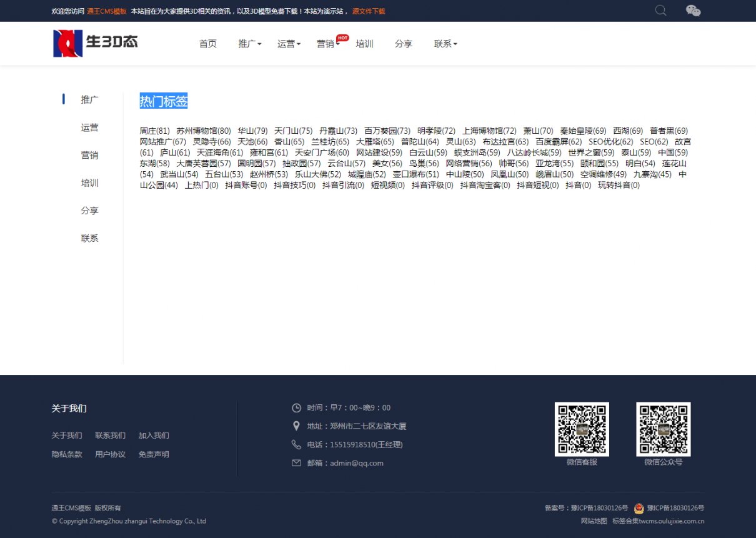Go to 首页 in the navigation bar
Screen dimensions: 756x538
(207, 44)
